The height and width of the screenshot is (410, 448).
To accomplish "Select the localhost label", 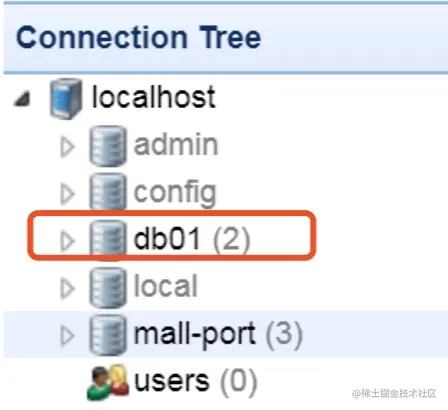I will point(154,97).
